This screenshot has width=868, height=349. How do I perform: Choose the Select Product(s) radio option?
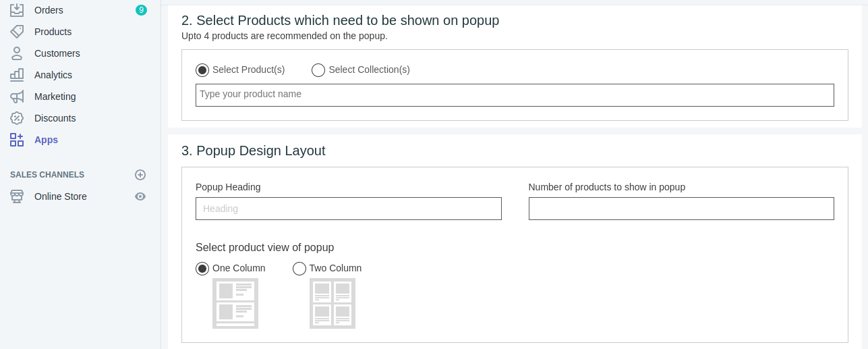[x=202, y=70]
